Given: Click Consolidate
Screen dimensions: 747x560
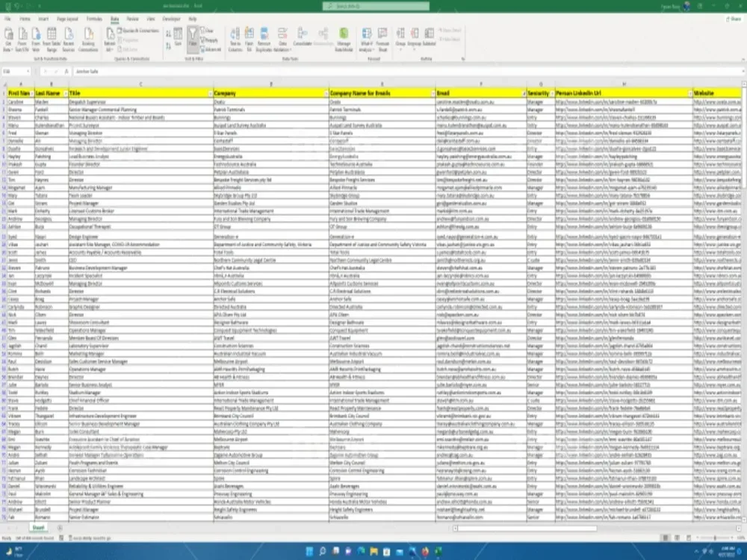Looking at the screenshot, I should point(302,37).
